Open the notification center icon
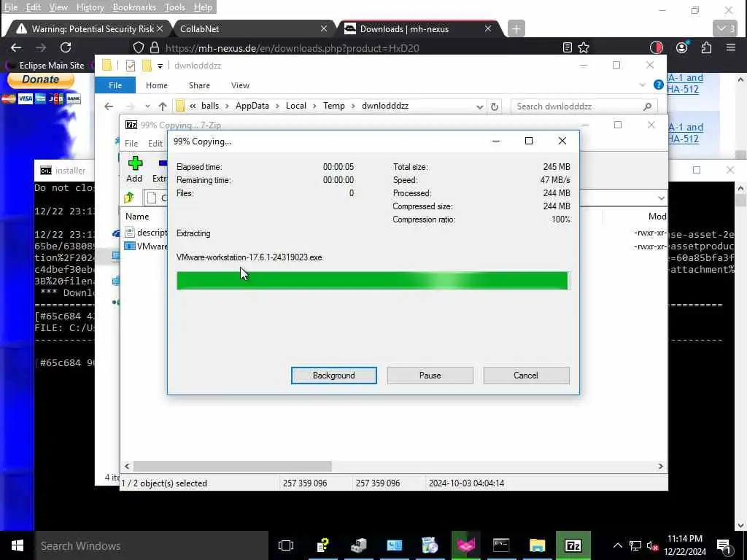Screen dimensions: 747x560 click(x=723, y=546)
